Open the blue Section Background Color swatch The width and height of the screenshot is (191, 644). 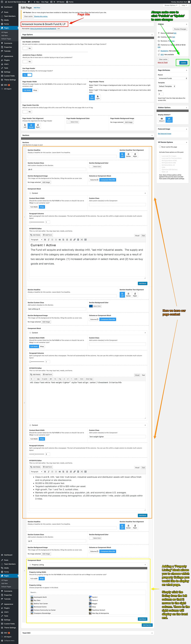[91, 306]
